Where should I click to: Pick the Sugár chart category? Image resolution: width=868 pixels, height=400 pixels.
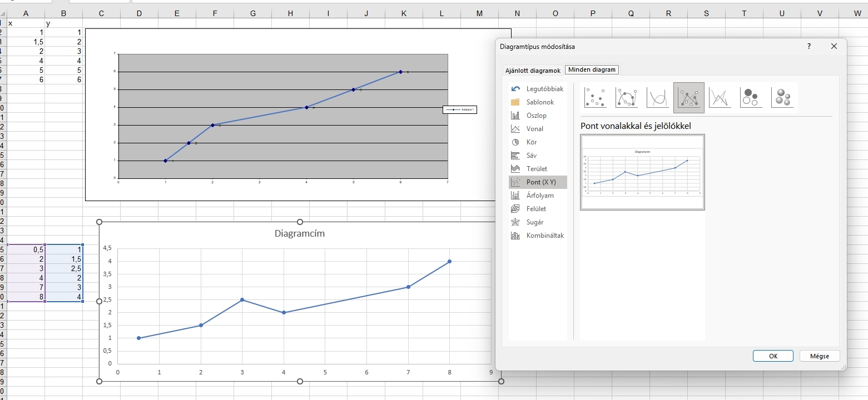coord(538,222)
